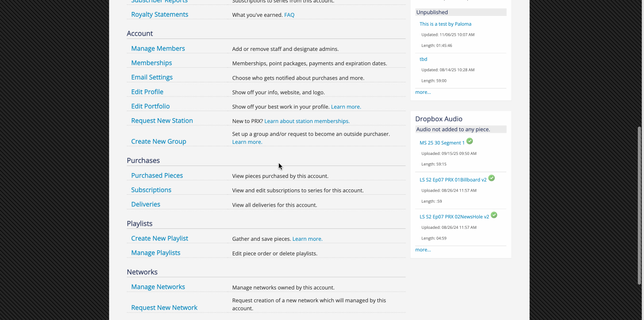Click green check beside LS S2 Ep07 PRX 01Billboard v2
This screenshot has width=644, height=320.
491,178
